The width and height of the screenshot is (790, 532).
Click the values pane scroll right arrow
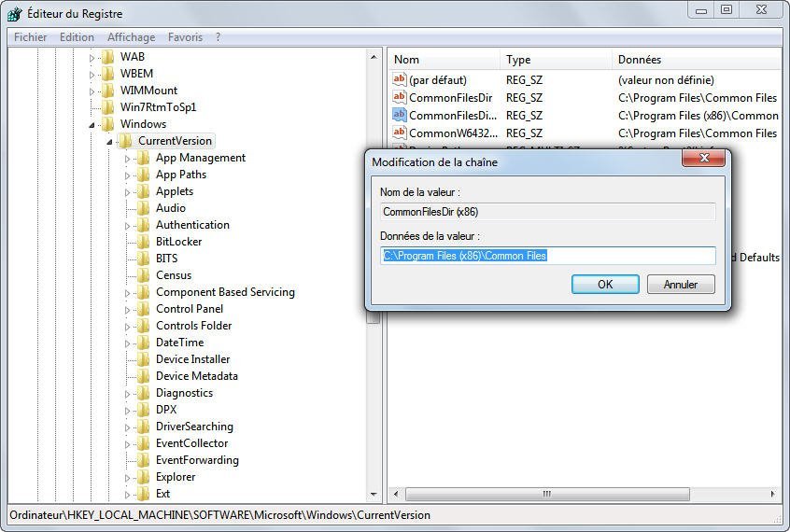(x=773, y=494)
